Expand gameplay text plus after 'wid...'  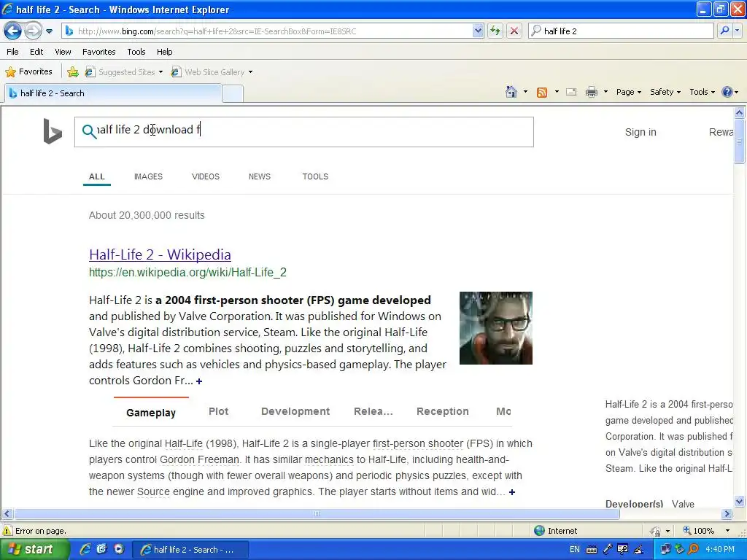pos(512,492)
